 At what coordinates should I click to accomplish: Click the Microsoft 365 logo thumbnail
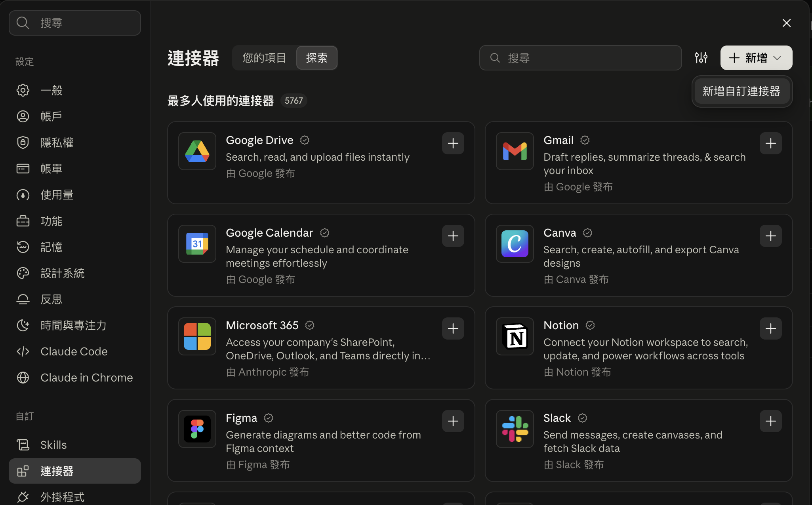pos(197,336)
